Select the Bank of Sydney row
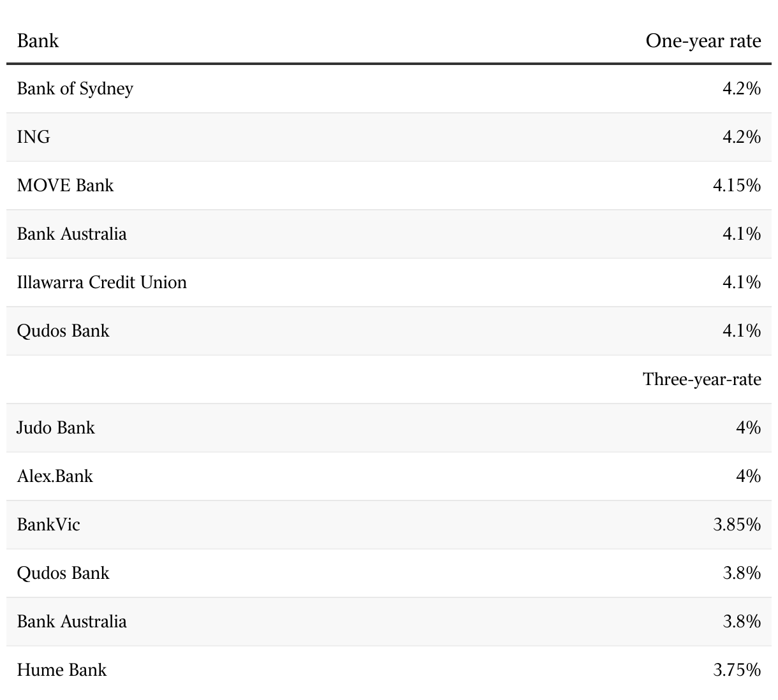The image size is (778, 700). pos(389,89)
